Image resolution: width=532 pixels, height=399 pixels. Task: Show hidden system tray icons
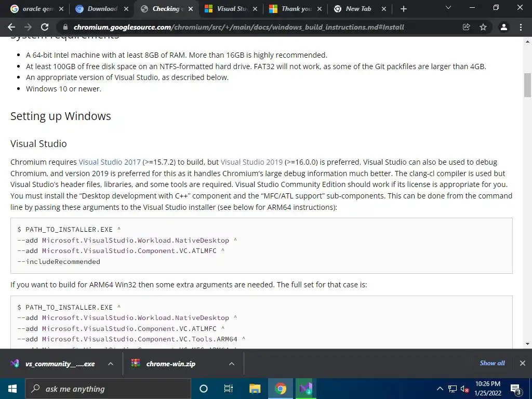pos(440,389)
